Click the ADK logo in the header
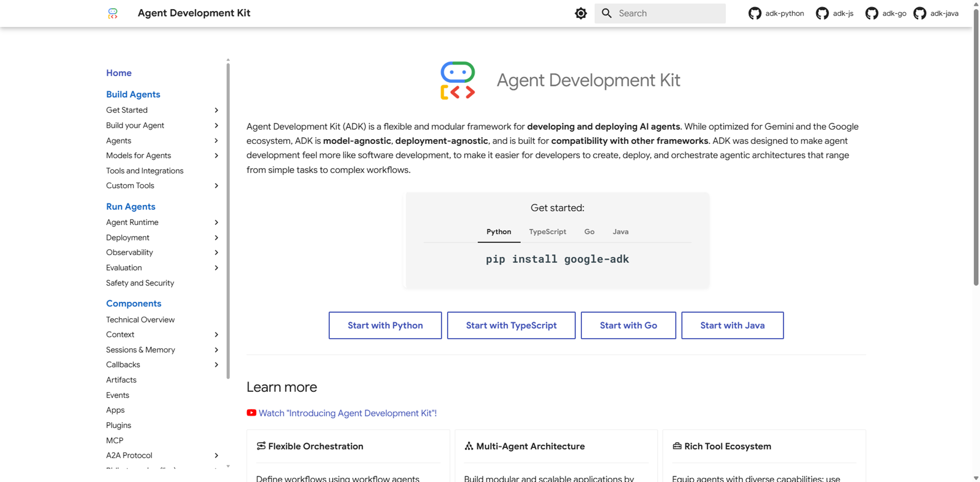Image resolution: width=980 pixels, height=482 pixels. [112, 13]
